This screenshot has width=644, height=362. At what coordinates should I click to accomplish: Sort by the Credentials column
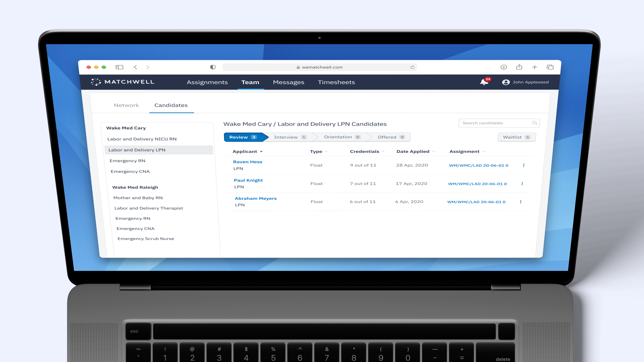[x=367, y=151]
